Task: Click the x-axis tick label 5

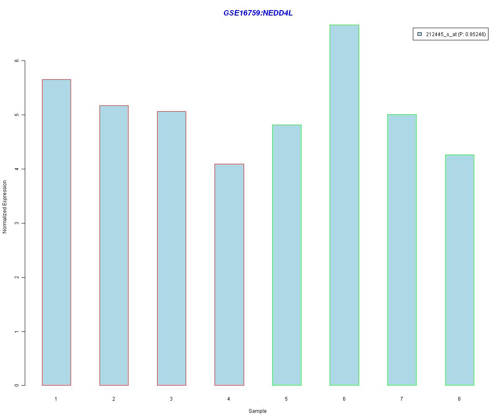Action: [286, 399]
